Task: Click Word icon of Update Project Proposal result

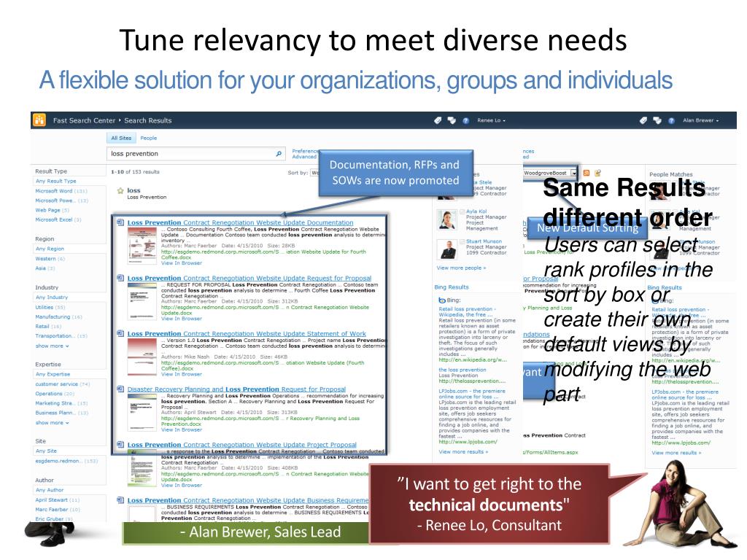Action: (120, 445)
